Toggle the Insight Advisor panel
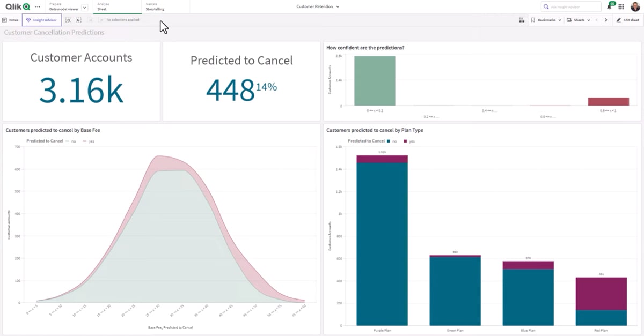This screenshot has height=336, width=644. (x=42, y=20)
